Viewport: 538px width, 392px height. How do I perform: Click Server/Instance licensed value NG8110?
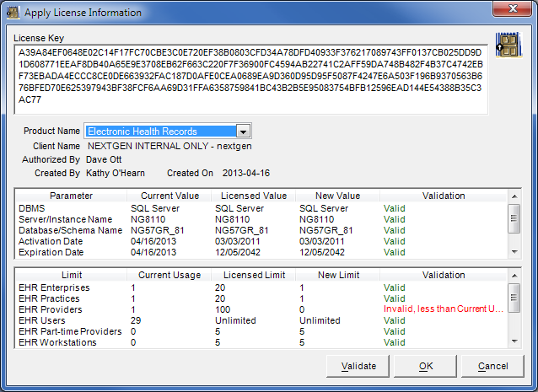tap(232, 219)
